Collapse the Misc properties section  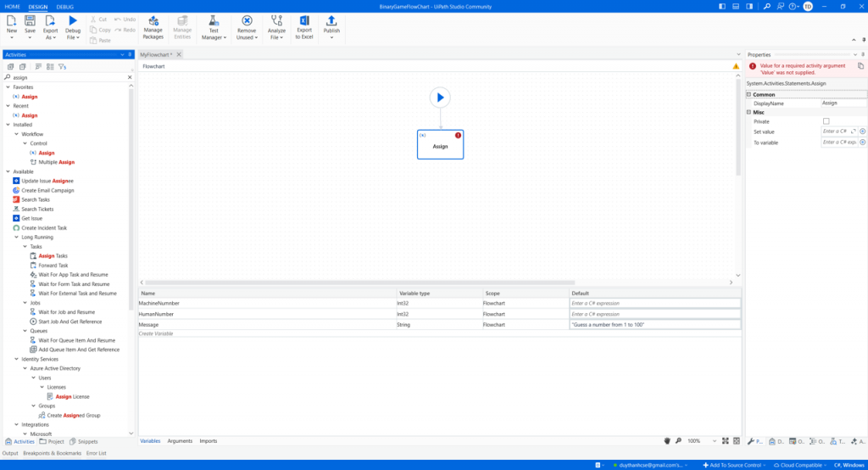(749, 113)
